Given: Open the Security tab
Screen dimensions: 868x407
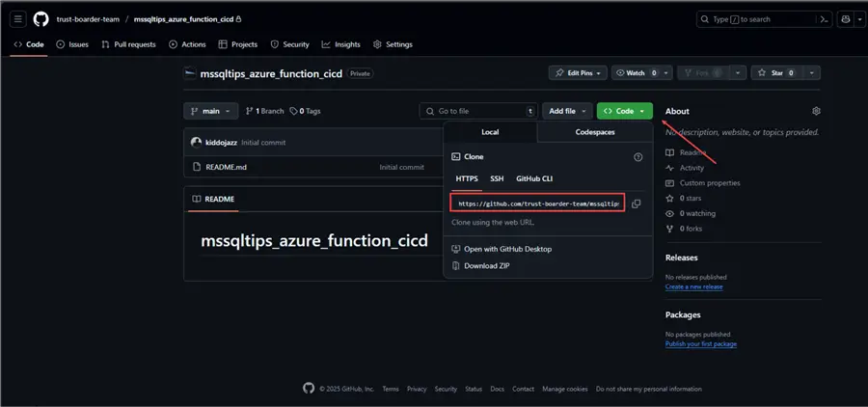Looking at the screenshot, I should [x=289, y=44].
